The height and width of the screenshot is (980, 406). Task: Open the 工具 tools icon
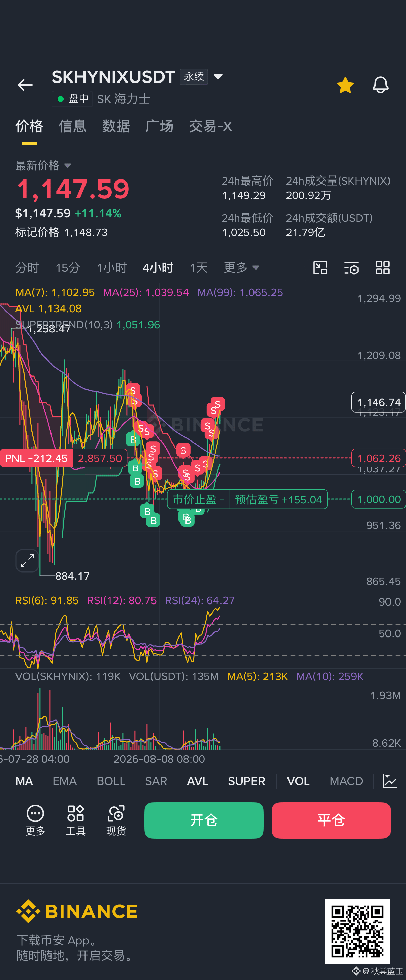[76, 820]
